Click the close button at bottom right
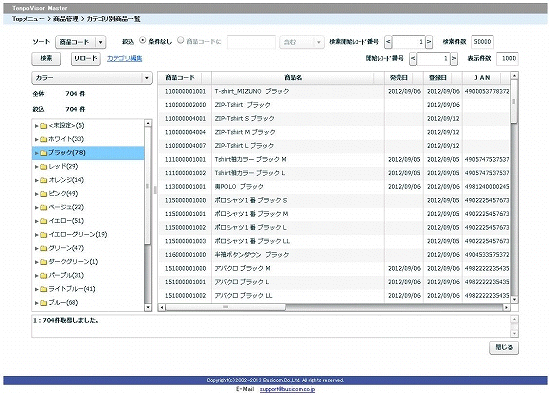The image size is (550, 395). [504, 348]
